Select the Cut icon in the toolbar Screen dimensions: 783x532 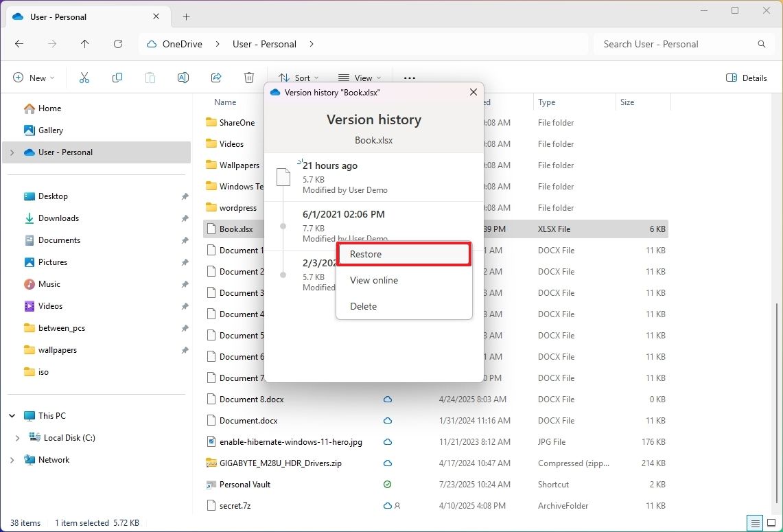tap(84, 78)
